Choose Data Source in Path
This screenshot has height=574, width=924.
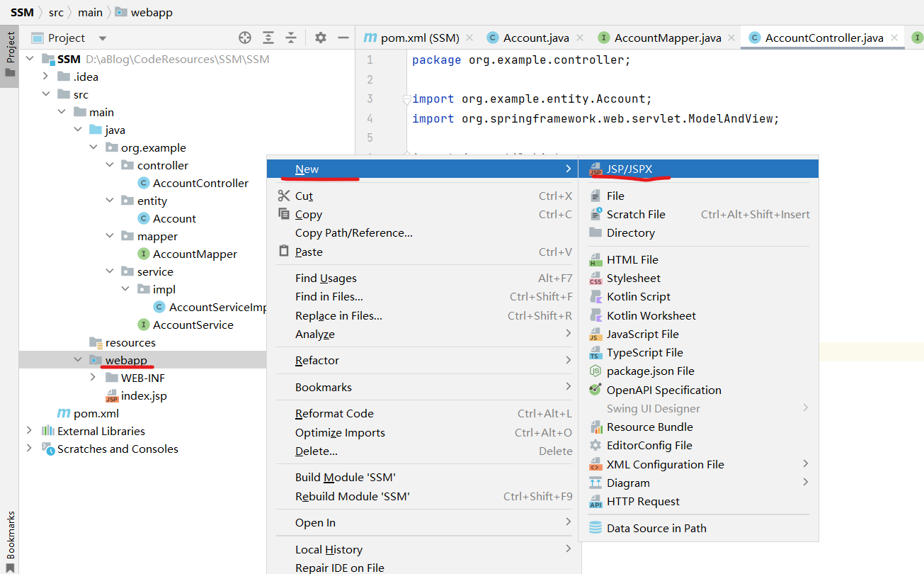[x=698, y=528]
